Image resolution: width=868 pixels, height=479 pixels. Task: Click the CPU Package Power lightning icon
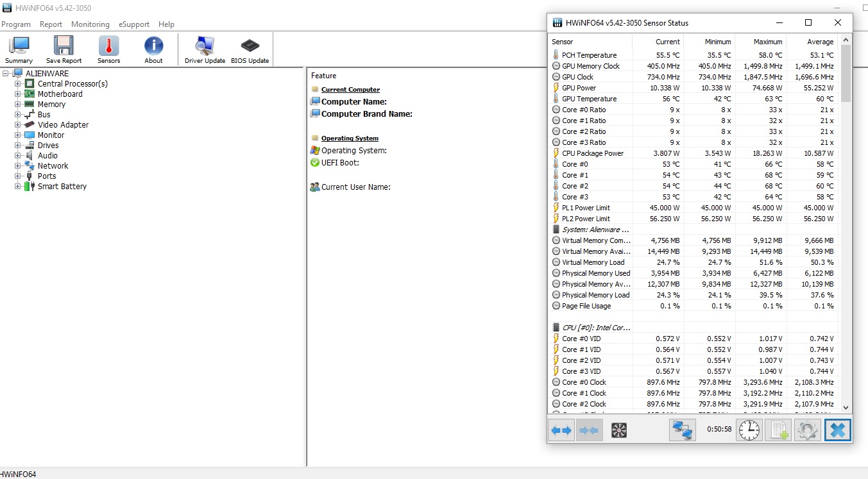click(x=556, y=153)
